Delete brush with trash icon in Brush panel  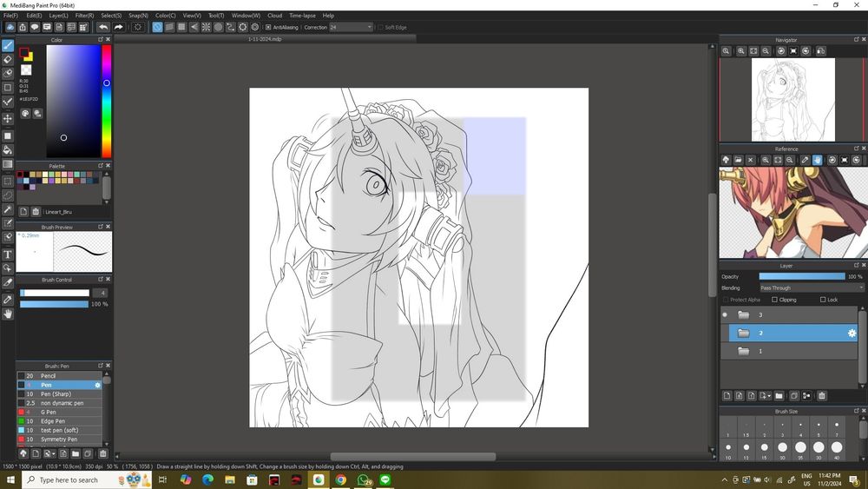pos(103,453)
